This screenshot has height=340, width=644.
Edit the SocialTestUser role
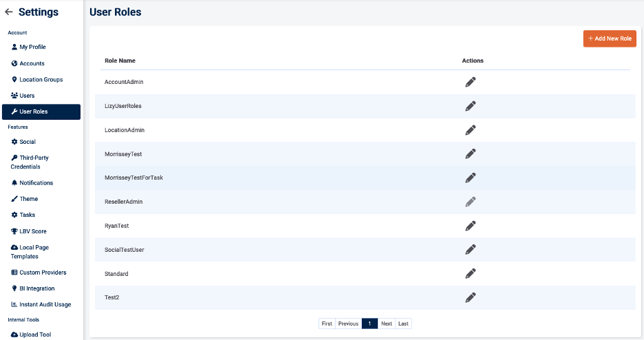tap(470, 250)
